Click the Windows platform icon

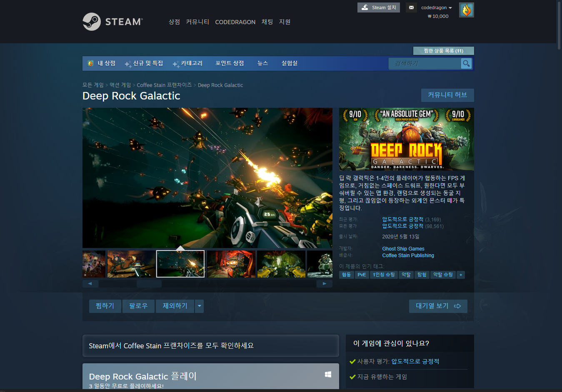[328, 375]
